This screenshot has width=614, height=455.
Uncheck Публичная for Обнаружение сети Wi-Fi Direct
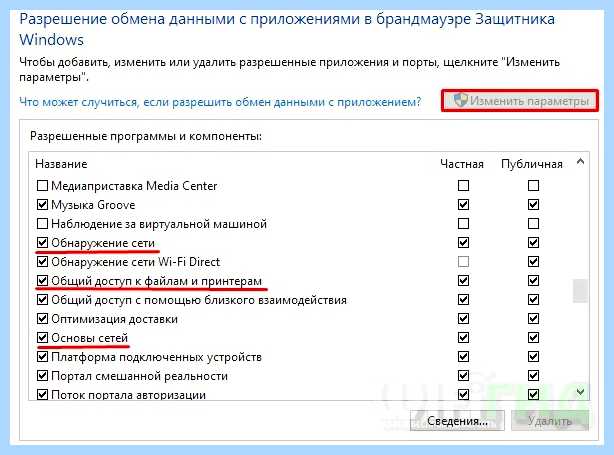533,262
